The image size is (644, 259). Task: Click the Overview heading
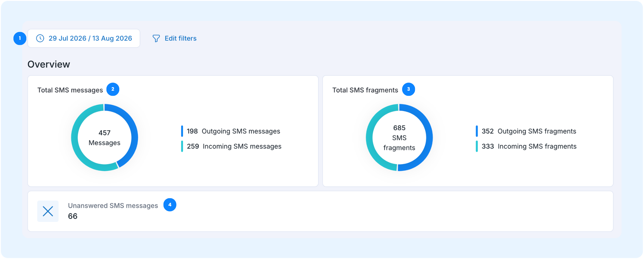point(49,64)
